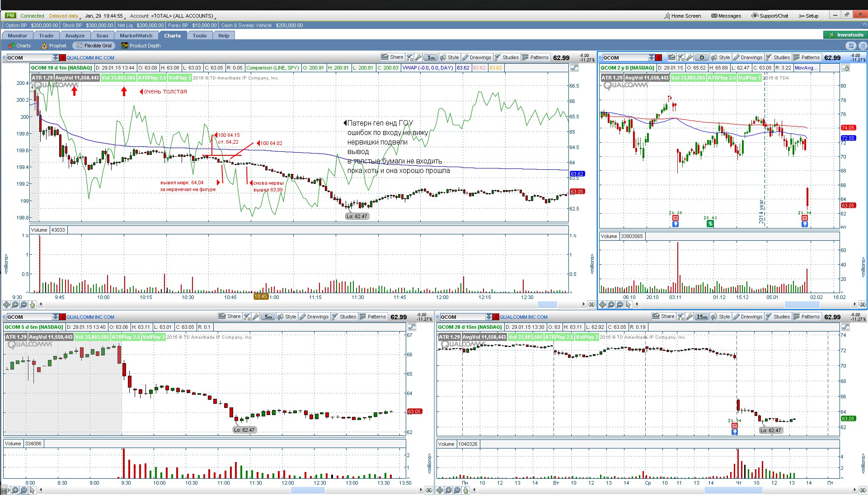This screenshot has width=868, height=495.
Task: Open Support/Chat
Action: (770, 16)
